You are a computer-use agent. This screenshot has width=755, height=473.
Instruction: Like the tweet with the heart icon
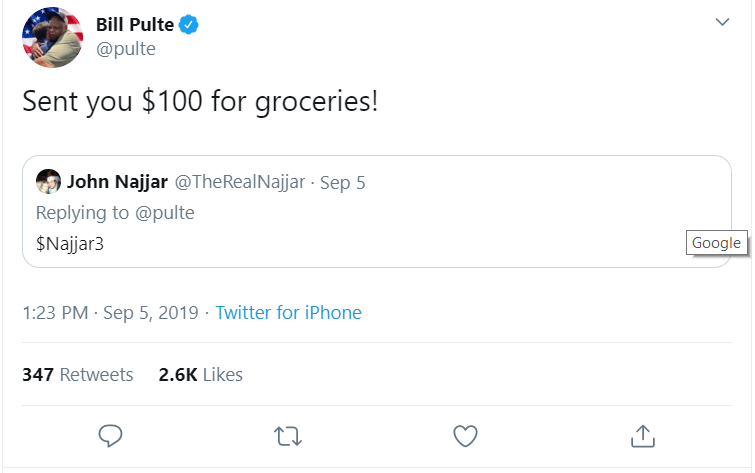tap(465, 436)
